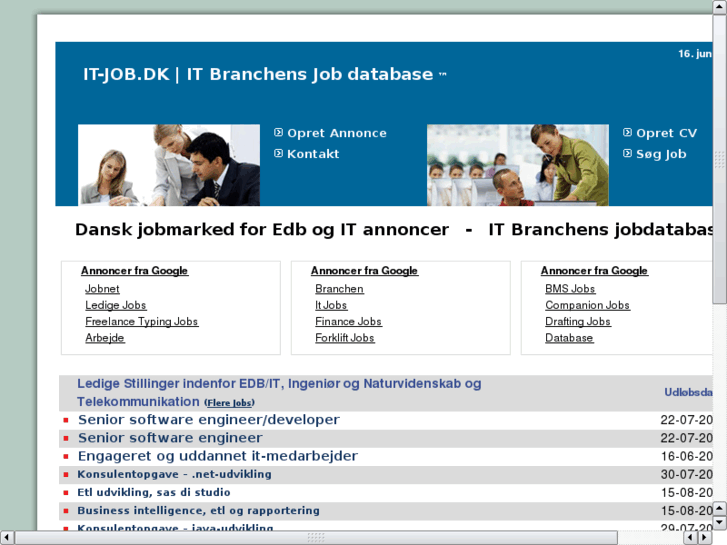This screenshot has height=545, width=727.
Task: Open the Companion Jobs ad link
Action: pyautogui.click(x=587, y=305)
